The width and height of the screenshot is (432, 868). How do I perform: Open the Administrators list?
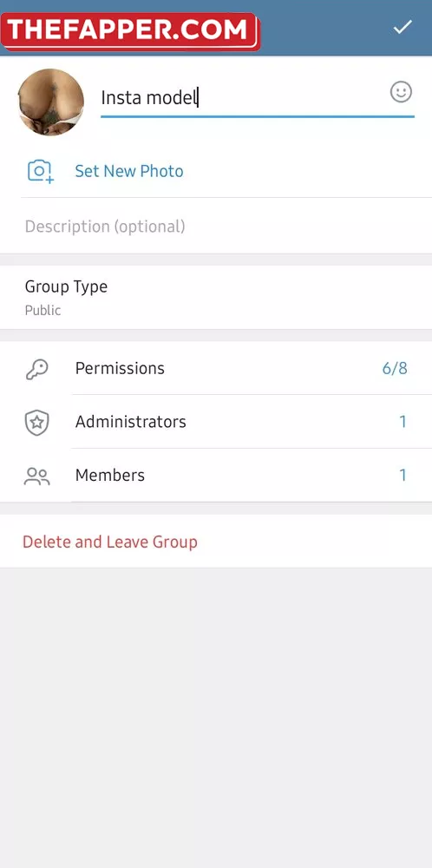pyautogui.click(x=216, y=422)
